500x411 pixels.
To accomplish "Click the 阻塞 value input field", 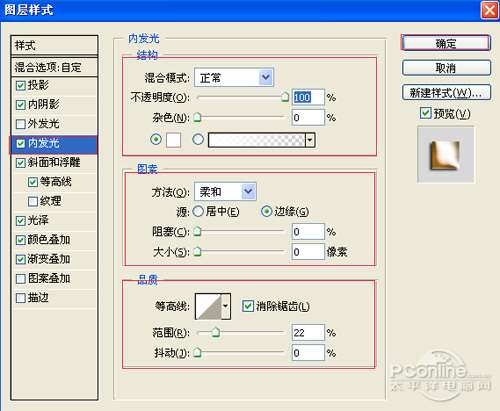I will [x=308, y=232].
